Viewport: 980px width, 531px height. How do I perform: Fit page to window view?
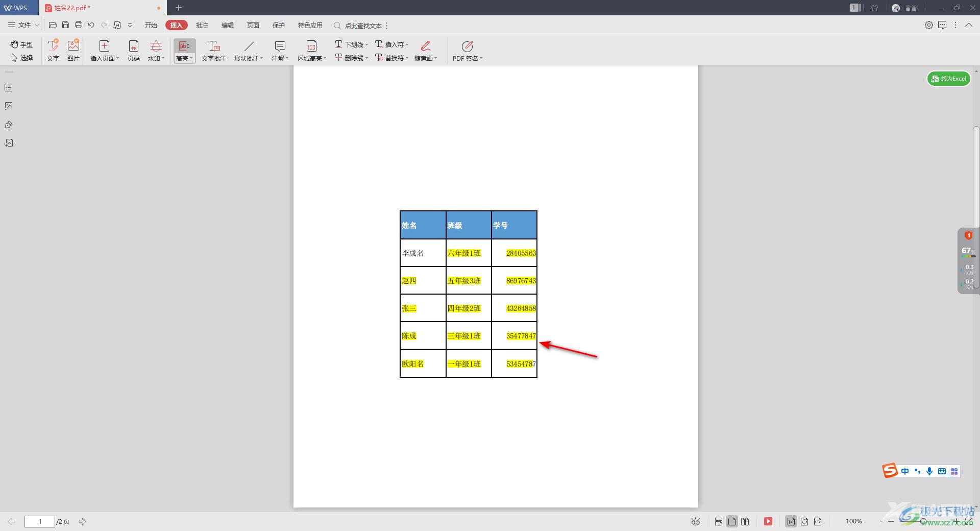click(x=804, y=521)
